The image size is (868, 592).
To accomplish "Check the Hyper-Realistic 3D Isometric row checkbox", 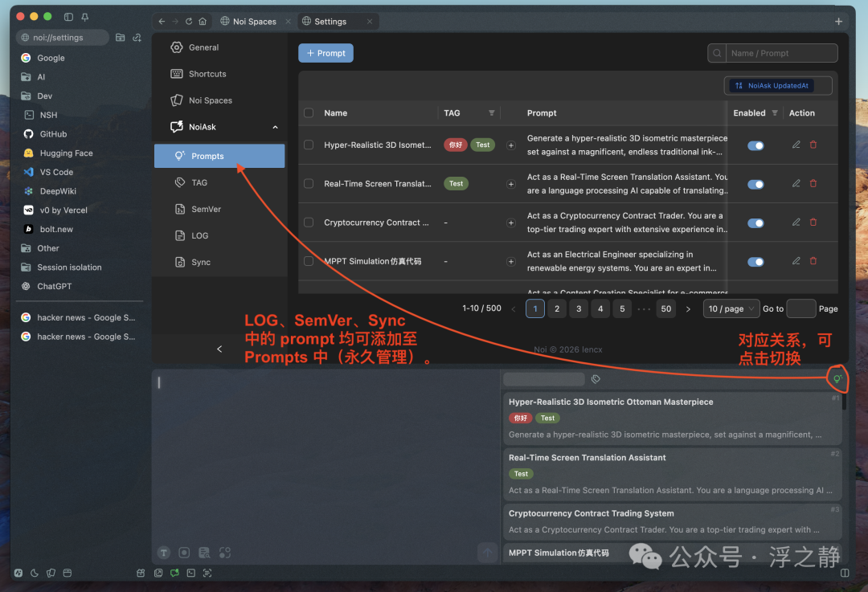I will click(x=309, y=145).
